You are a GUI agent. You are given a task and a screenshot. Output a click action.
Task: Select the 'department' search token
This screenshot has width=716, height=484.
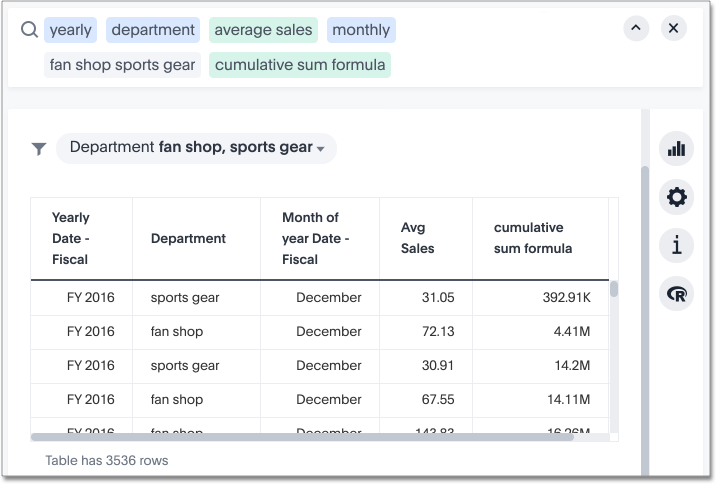point(153,30)
